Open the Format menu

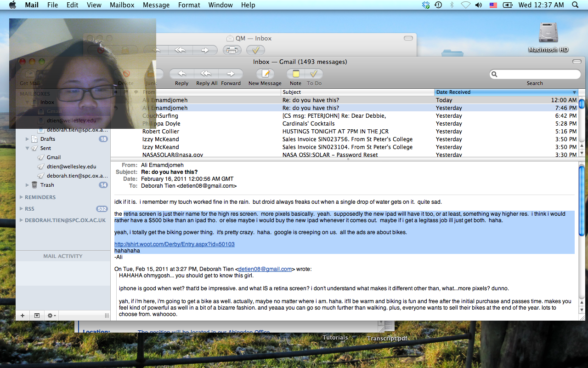pos(189,5)
